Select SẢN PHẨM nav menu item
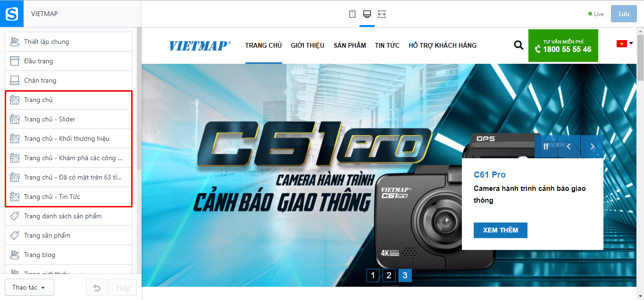The image size is (644, 300). click(x=350, y=45)
